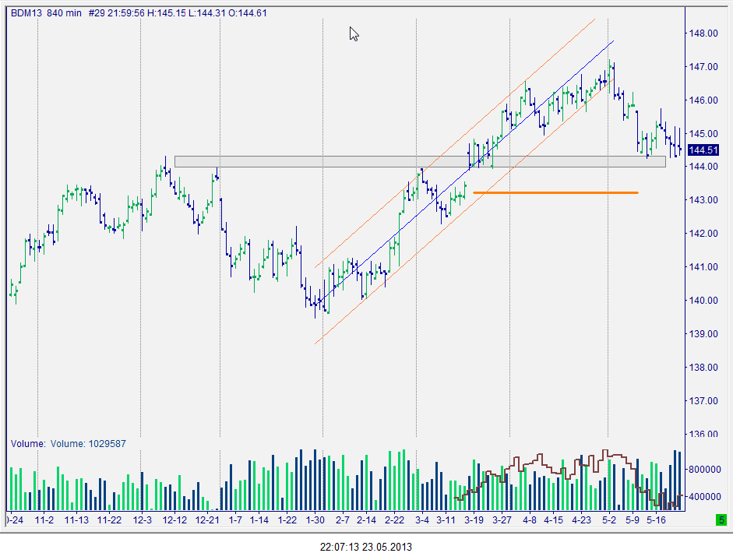The width and height of the screenshot is (733, 560).
Task: Click the 12-21 date axis label
Action: pyautogui.click(x=207, y=519)
